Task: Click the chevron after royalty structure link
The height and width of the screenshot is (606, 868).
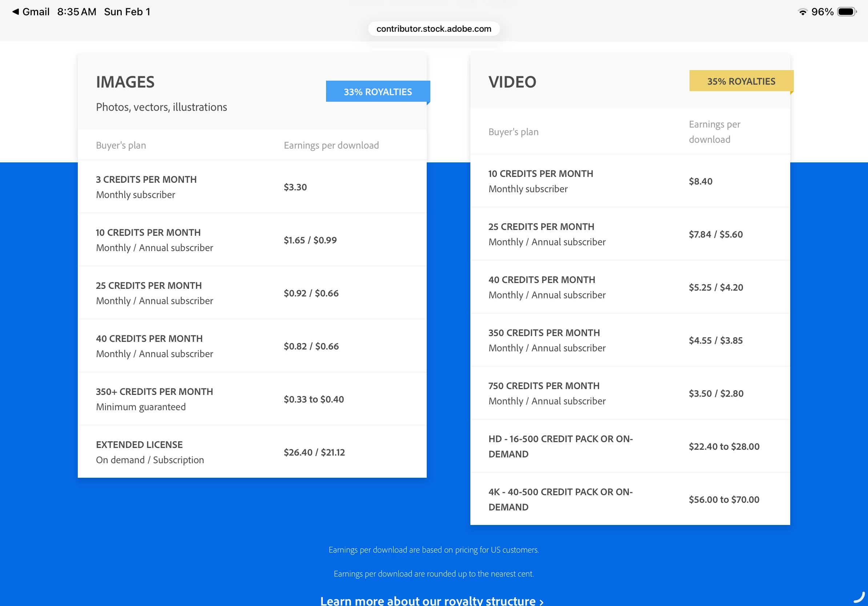Action: [x=541, y=602]
